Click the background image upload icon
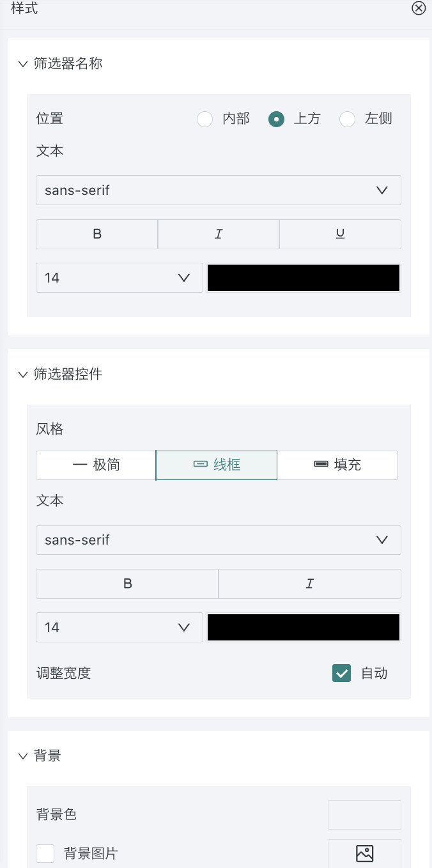432x868 pixels. [364, 853]
